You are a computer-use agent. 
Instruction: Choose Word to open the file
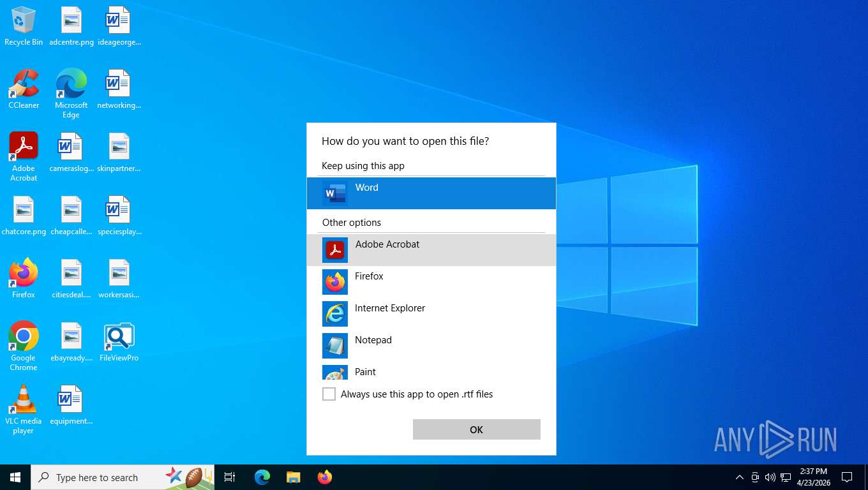(431, 193)
